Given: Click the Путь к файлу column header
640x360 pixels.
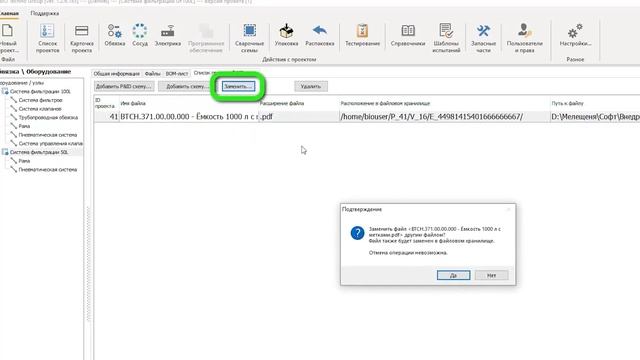Looking at the screenshot, I should click(595, 103).
